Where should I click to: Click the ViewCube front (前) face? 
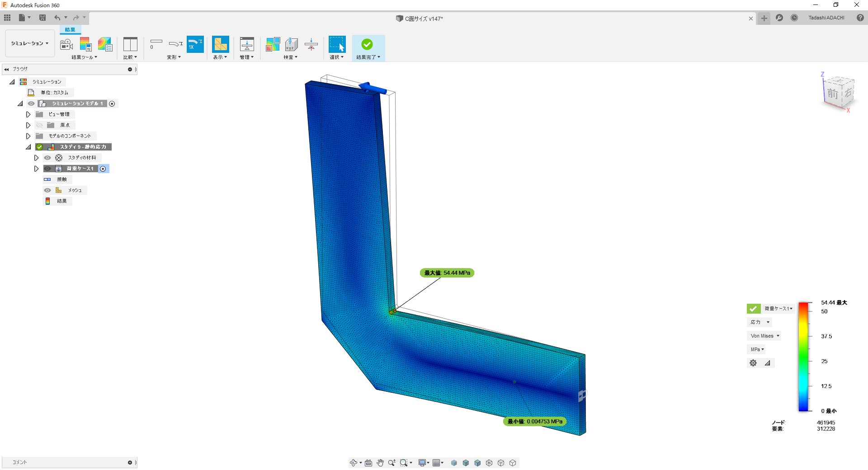pyautogui.click(x=832, y=94)
